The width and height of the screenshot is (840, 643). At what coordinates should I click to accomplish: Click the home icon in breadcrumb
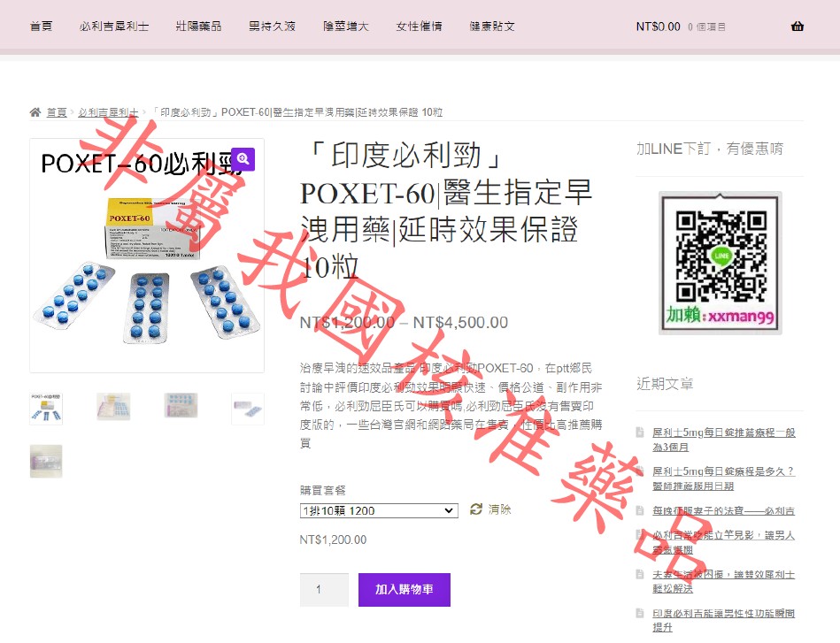tap(35, 112)
